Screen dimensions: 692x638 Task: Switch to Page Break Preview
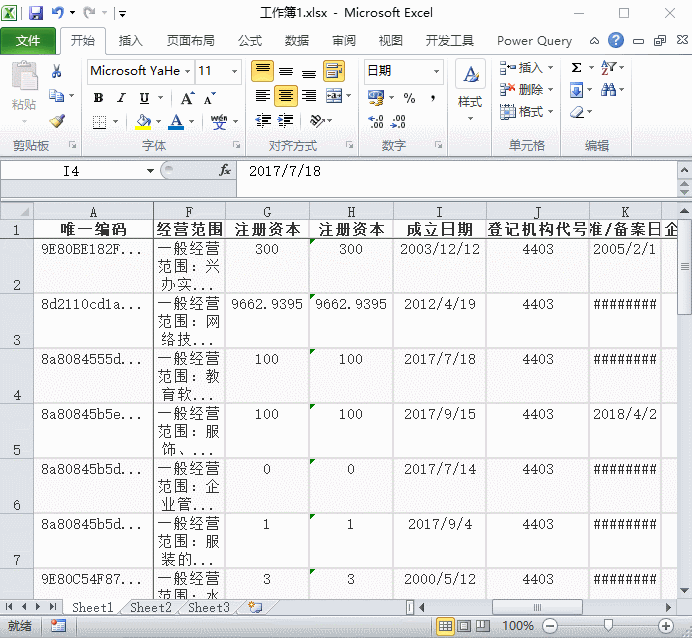483,626
